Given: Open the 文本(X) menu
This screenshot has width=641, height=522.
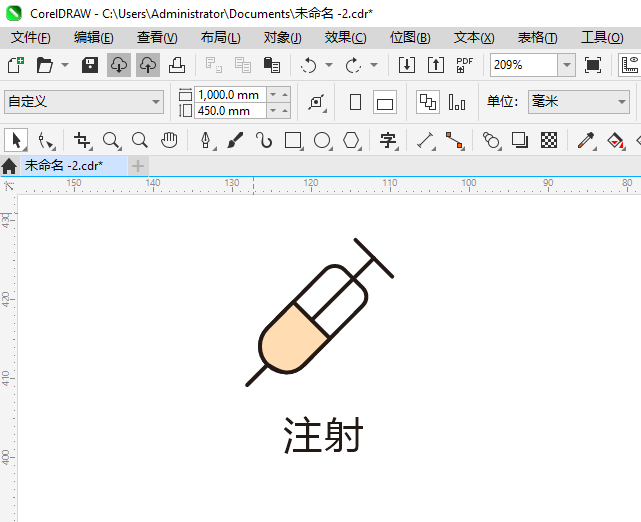Looking at the screenshot, I should 474,38.
